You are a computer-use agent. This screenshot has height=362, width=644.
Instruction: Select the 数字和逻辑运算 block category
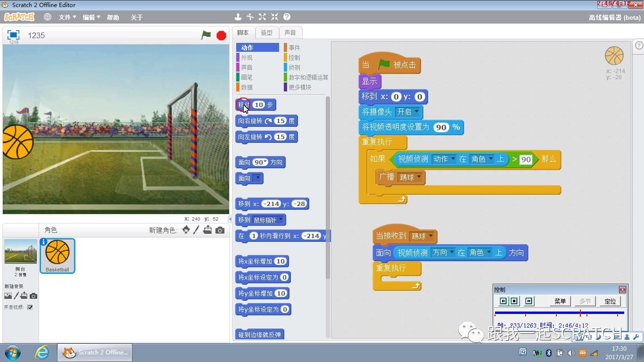coord(306,77)
